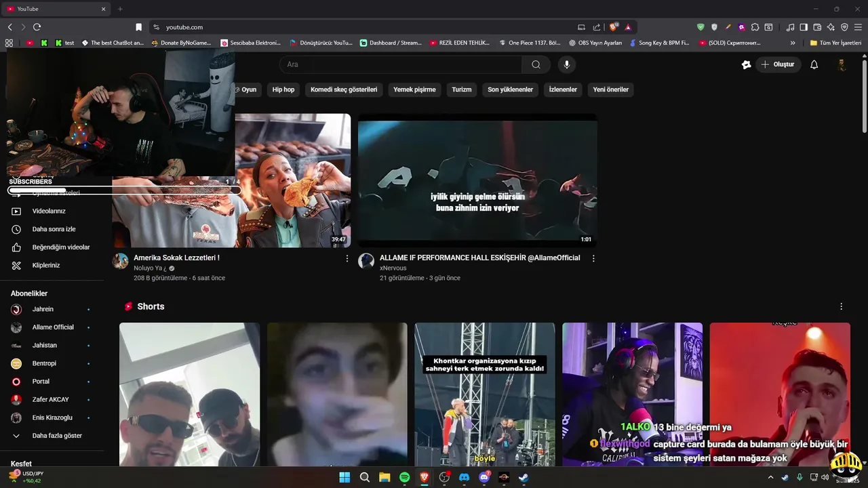The width and height of the screenshot is (868, 488).
Task: Open Leo AI sparkle icon
Action: 831,27
